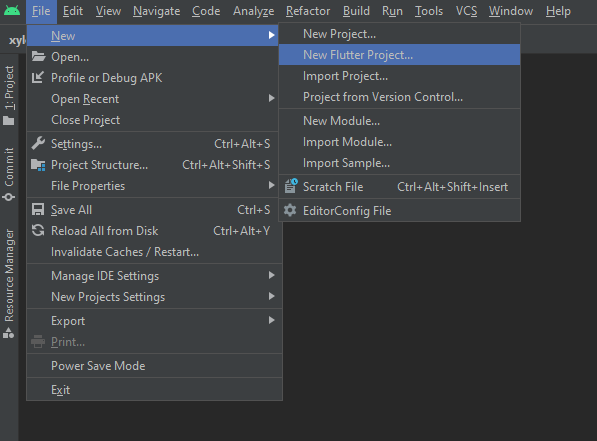The width and height of the screenshot is (597, 441).
Task: Expand the File Properties submenu arrow
Action: point(271,185)
